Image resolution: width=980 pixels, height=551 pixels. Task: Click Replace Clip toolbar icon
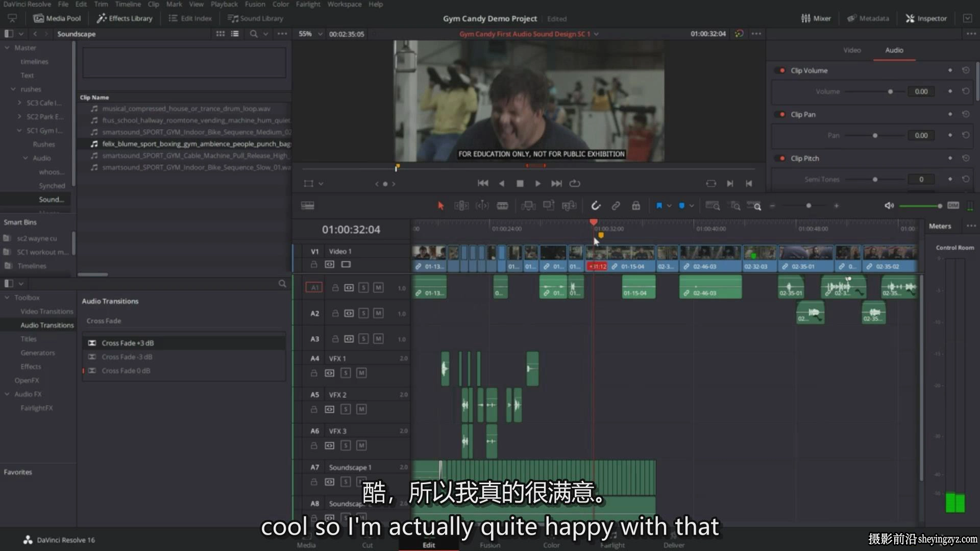pos(569,206)
